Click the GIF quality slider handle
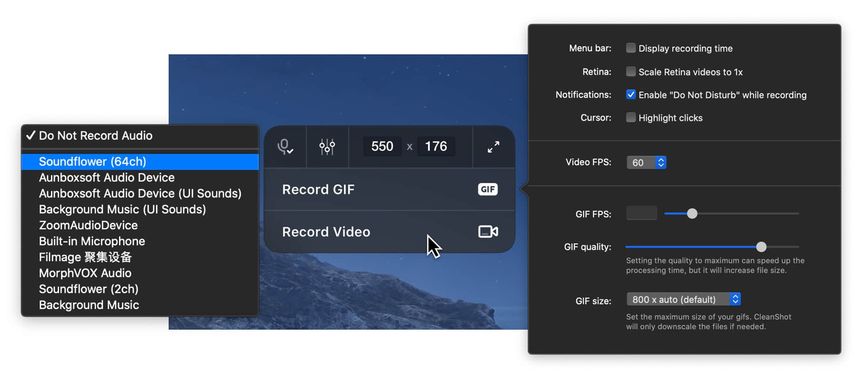868x384 pixels. 761,247
